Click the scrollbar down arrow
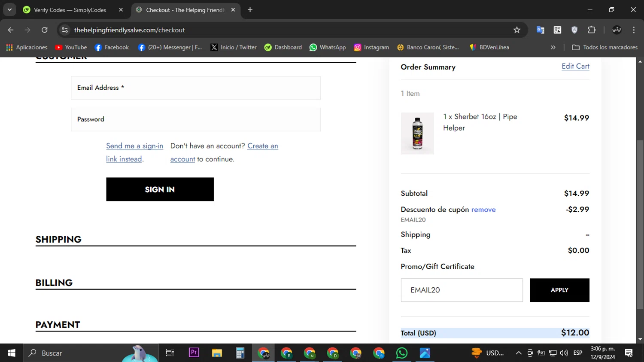Viewport: 644px width, 362px height. [x=640, y=340]
